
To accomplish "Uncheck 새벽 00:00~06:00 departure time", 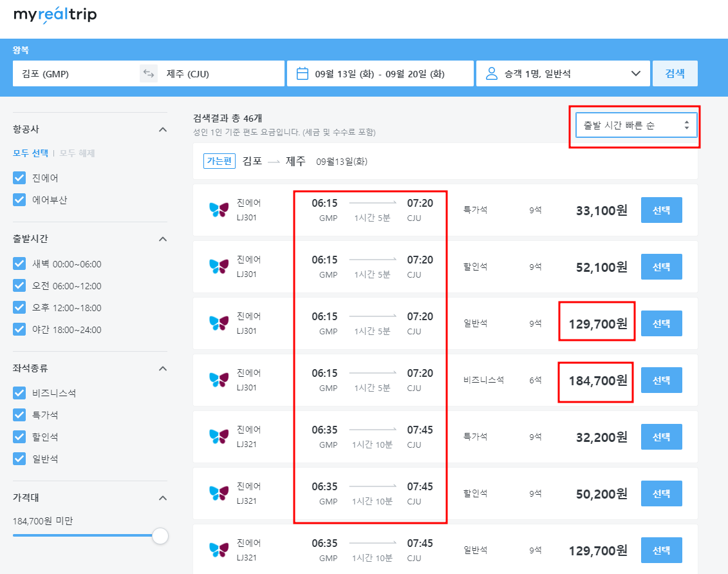I will (x=19, y=263).
